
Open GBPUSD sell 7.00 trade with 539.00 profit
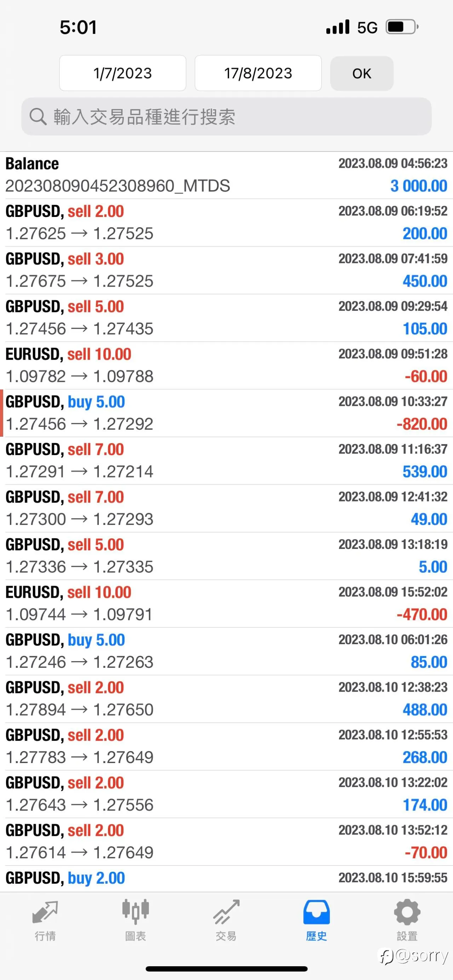click(x=226, y=460)
